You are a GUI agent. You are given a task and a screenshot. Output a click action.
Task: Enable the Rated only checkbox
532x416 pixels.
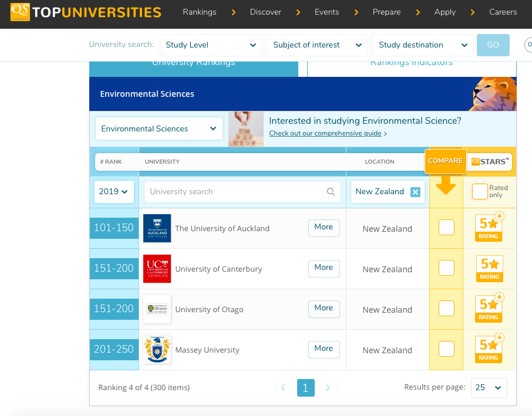480,191
